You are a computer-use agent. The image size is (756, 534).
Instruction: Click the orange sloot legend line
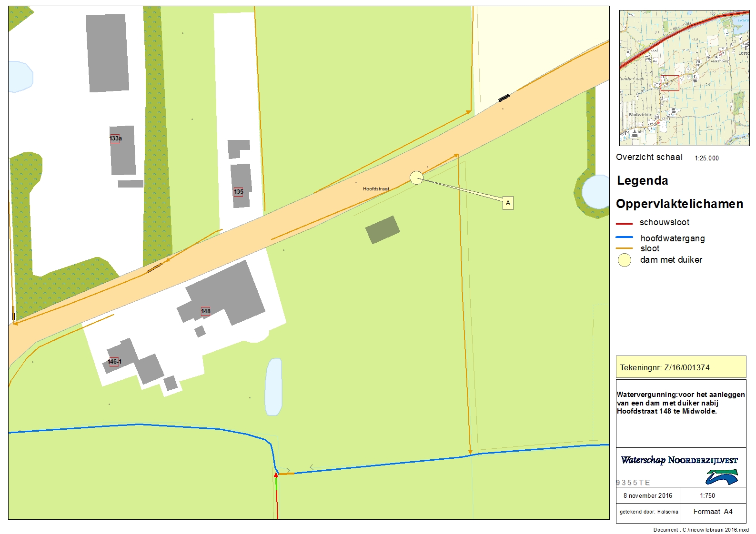(x=624, y=248)
